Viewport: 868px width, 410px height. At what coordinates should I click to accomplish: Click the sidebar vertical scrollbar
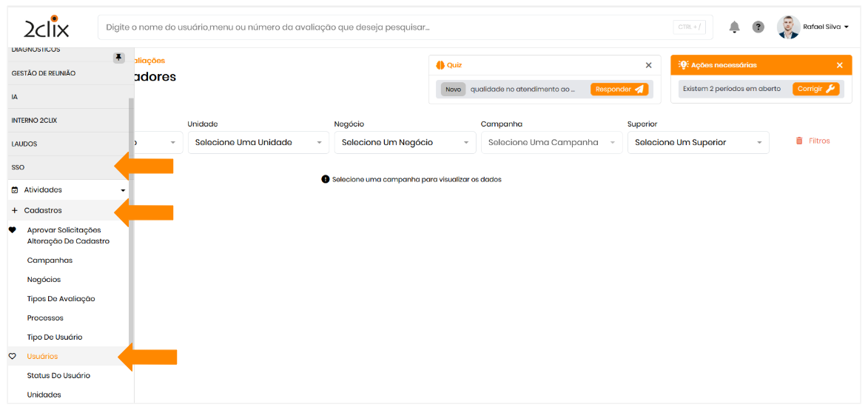pyautogui.click(x=132, y=222)
